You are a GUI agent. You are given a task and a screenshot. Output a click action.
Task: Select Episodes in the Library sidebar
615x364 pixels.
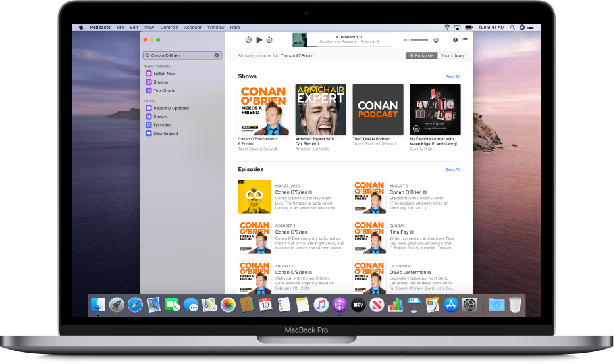pyautogui.click(x=163, y=124)
